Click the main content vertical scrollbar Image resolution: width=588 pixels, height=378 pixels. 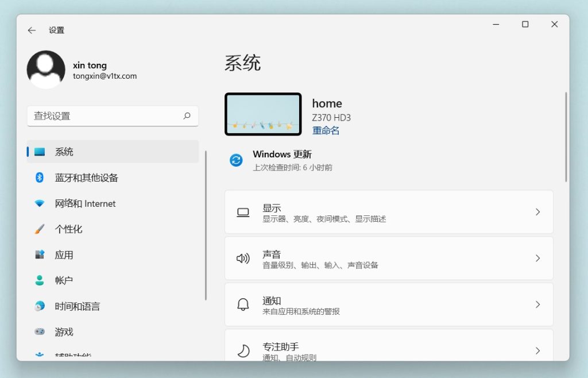pos(566,137)
